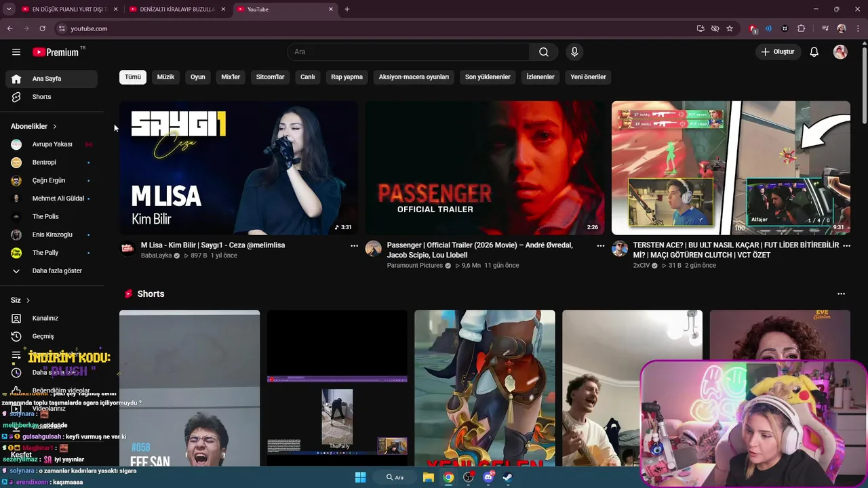Open Discord from the taskbar

pyautogui.click(x=488, y=477)
